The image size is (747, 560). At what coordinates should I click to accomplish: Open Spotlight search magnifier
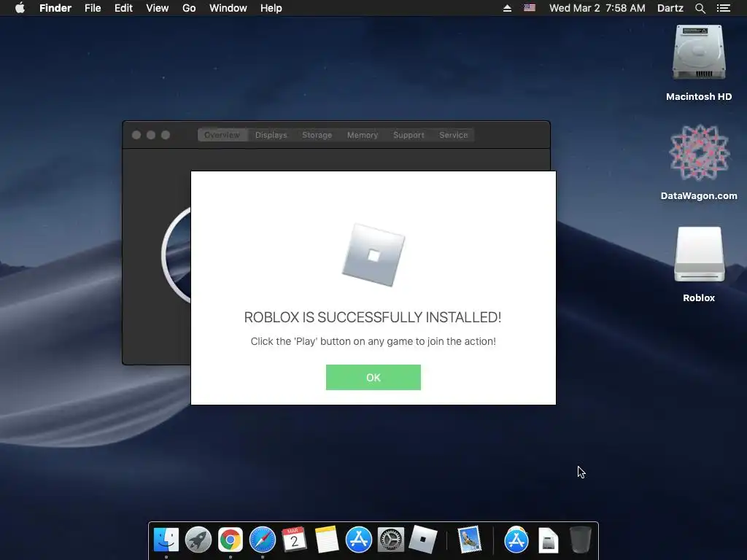[x=700, y=8]
